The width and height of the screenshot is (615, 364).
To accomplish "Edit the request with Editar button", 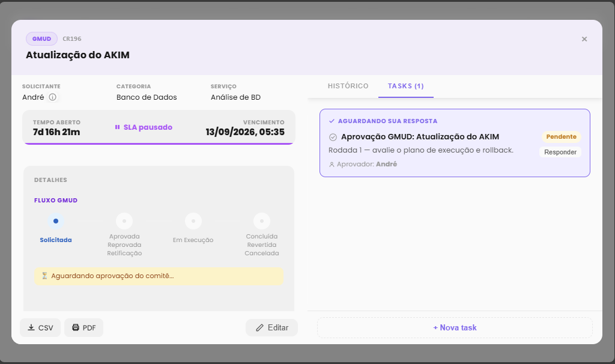I will point(272,327).
